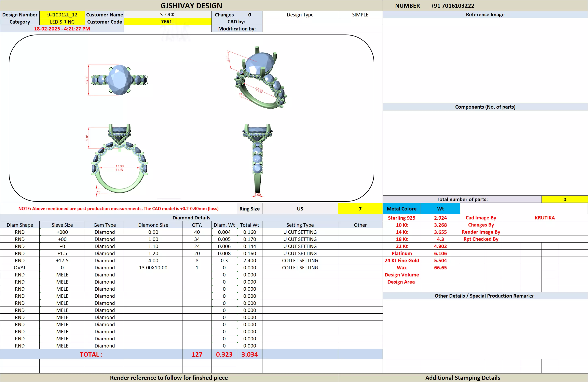The width and height of the screenshot is (588, 382).
Task: Select the total weight value 3.034
Action: [x=249, y=354]
